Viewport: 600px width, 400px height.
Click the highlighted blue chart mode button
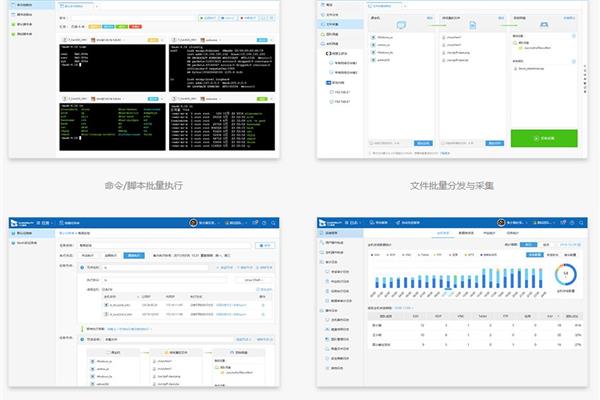[x=535, y=255]
